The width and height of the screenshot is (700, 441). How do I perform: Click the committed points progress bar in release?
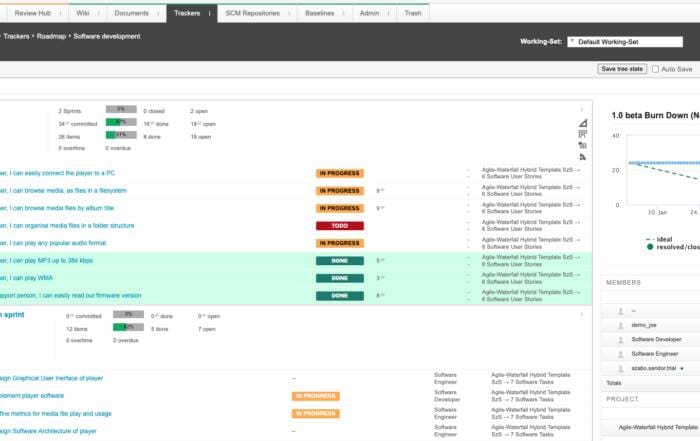pyautogui.click(x=121, y=122)
